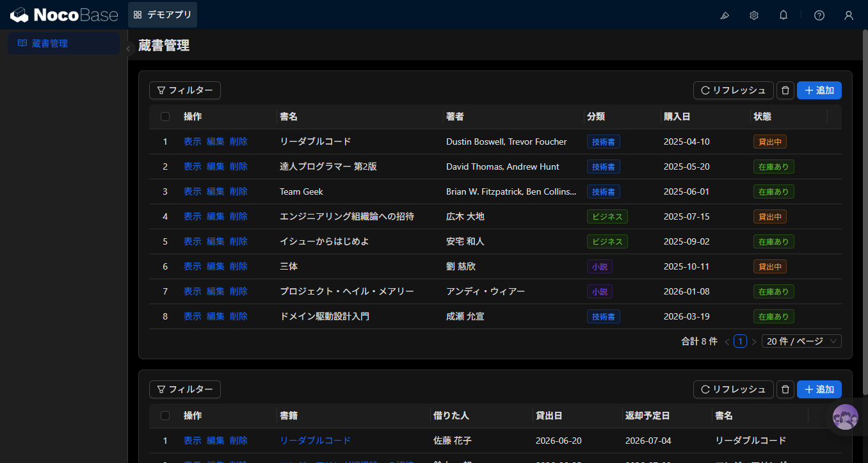The width and height of the screenshot is (868, 463).
Task: Open the help question mark icon
Action: pos(819,15)
